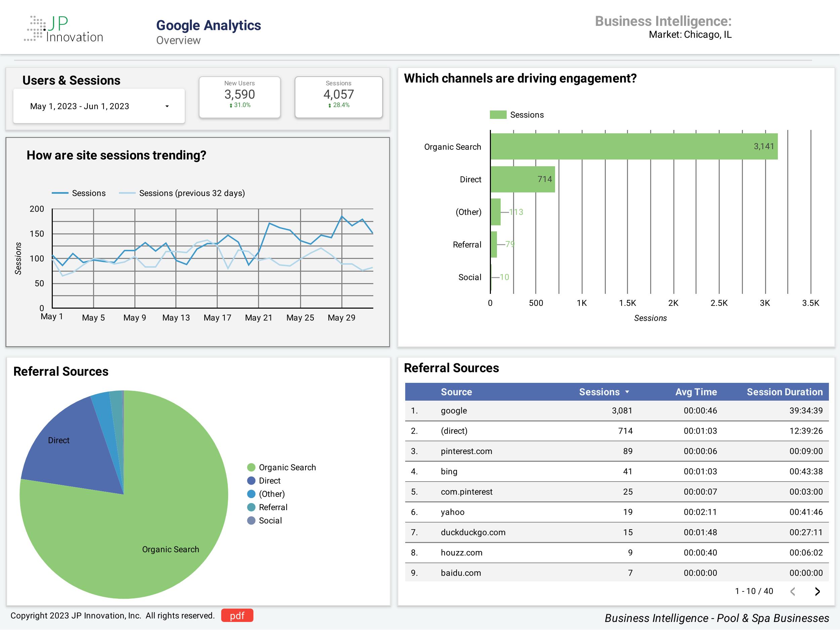Click the May 29 axis label
Image resolution: width=840 pixels, height=630 pixels.
[341, 318]
